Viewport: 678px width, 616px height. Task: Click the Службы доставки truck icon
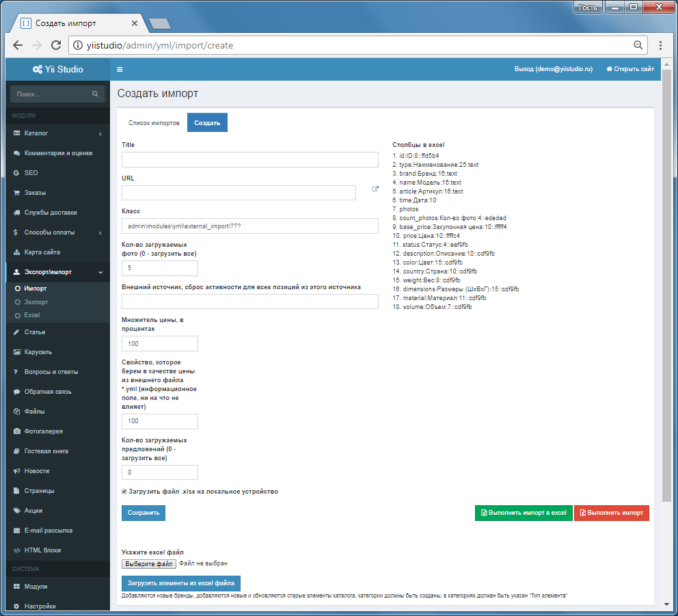[16, 213]
